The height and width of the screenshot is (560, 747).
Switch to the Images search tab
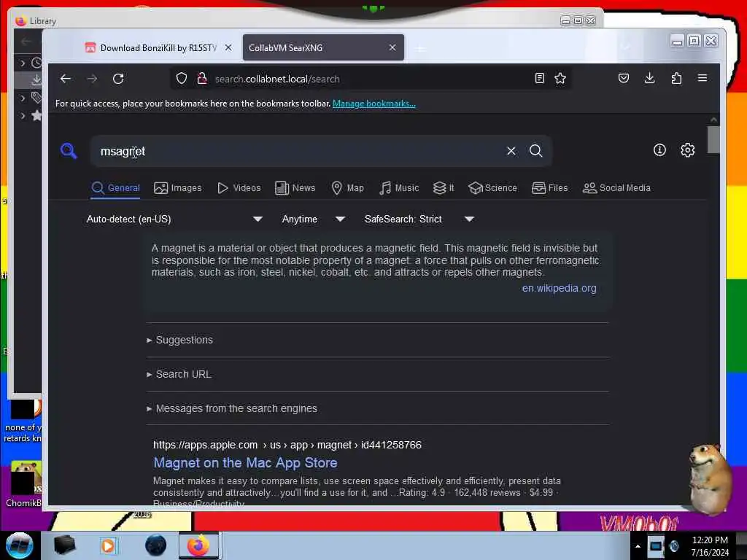[x=178, y=188]
